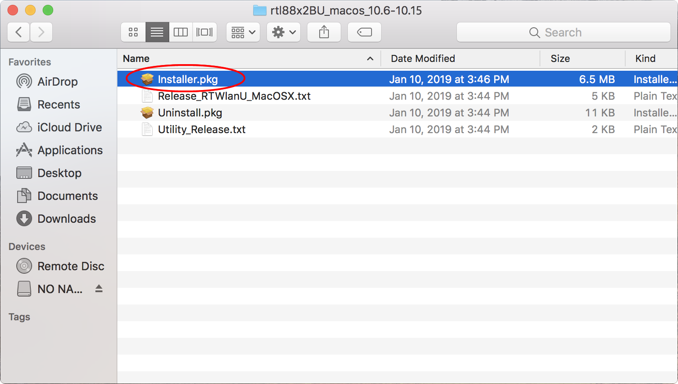This screenshot has height=384, width=678.
Task: Click the Utility_Release.txt document icon
Action: click(x=147, y=129)
